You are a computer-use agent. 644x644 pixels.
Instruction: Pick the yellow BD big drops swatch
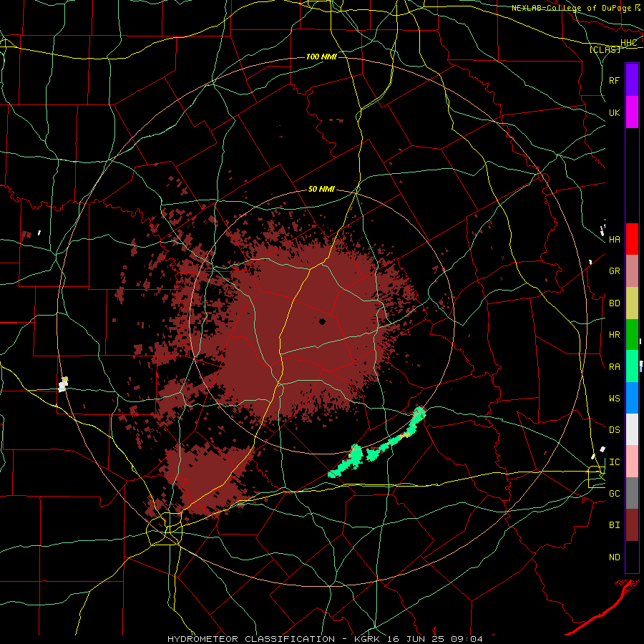tap(632, 303)
